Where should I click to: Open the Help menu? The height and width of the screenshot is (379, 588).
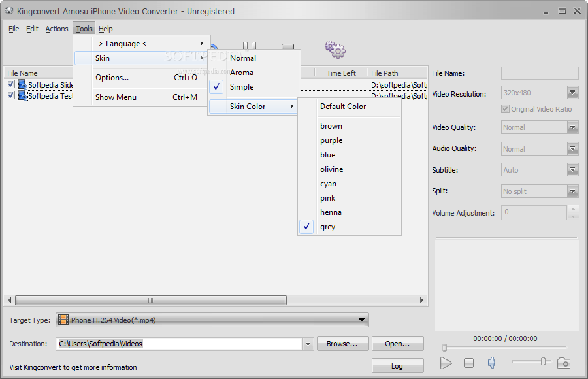[106, 29]
